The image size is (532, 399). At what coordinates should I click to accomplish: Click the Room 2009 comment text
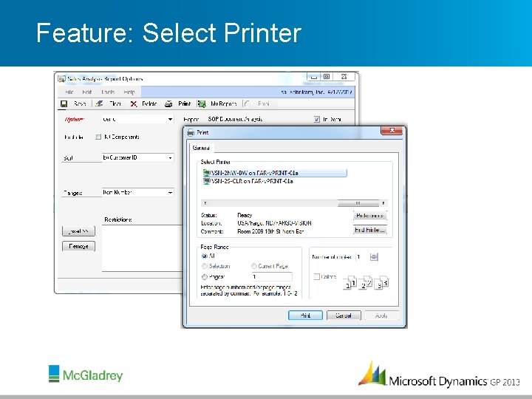pyautogui.click(x=270, y=231)
